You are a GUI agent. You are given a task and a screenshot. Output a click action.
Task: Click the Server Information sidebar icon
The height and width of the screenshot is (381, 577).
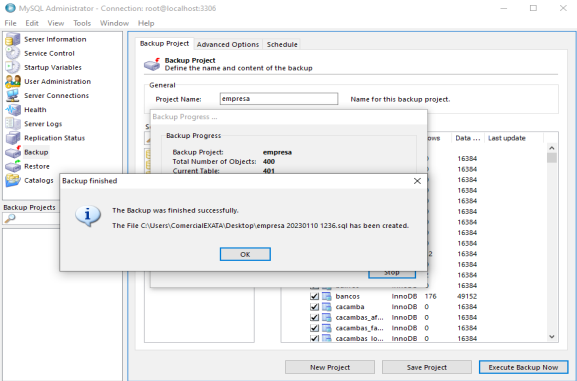click(x=13, y=39)
